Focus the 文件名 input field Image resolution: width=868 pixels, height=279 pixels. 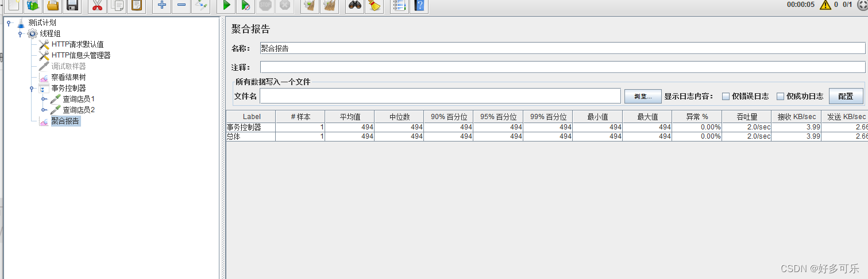(440, 96)
